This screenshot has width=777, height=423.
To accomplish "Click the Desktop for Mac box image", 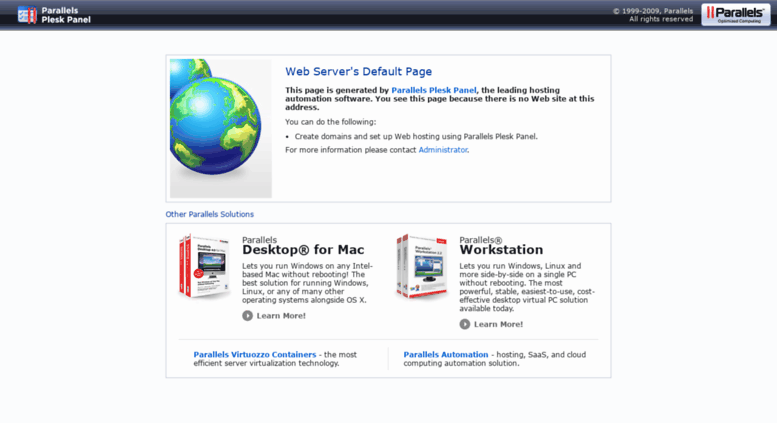I will pos(204,266).
